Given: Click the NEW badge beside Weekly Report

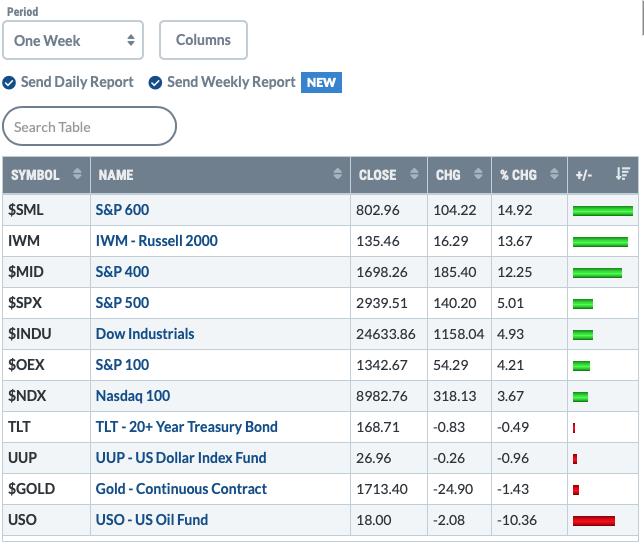Looking at the screenshot, I should (x=321, y=83).
